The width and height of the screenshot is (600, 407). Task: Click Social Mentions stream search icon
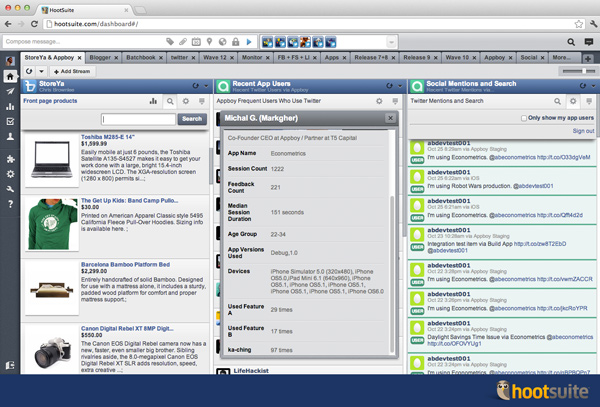tap(558, 101)
